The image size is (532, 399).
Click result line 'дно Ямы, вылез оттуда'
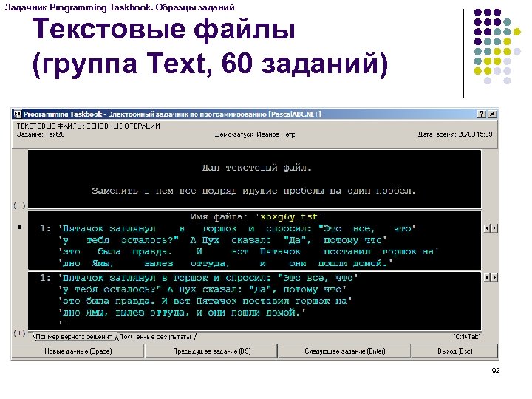click(183, 313)
